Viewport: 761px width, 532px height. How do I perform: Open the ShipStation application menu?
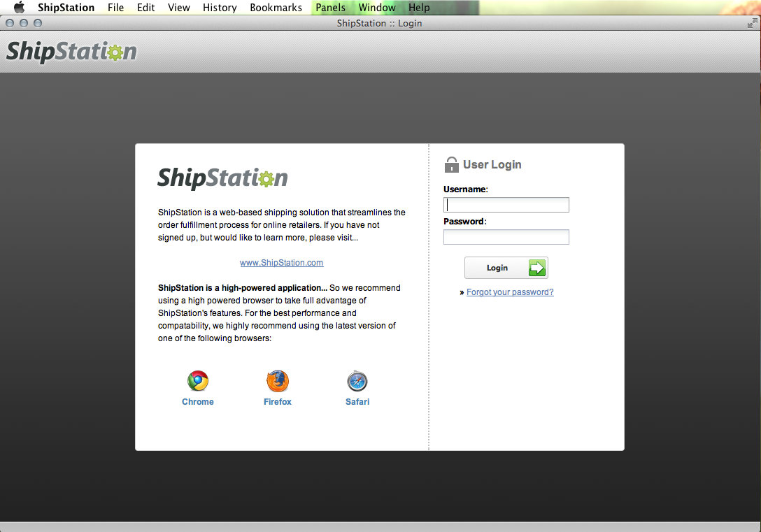(66, 7)
